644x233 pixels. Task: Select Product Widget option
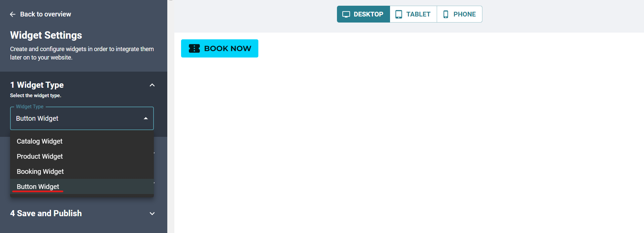tap(82, 156)
